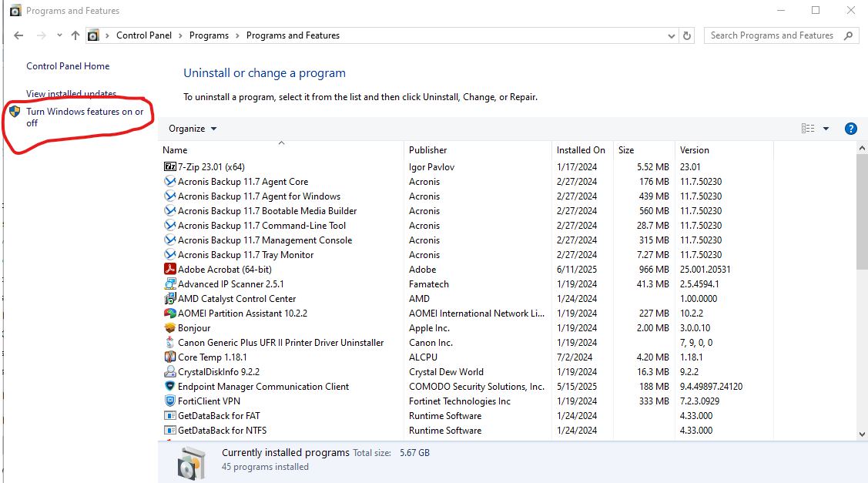Screen dimensions: 868x483
Task: Expand the view options dropdown arrow
Action: (826, 129)
